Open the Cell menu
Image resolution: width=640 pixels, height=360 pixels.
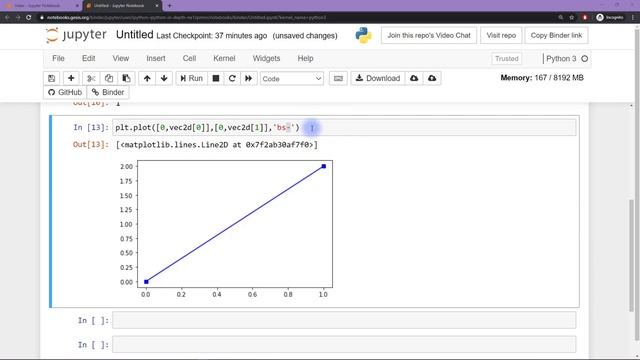pos(189,58)
